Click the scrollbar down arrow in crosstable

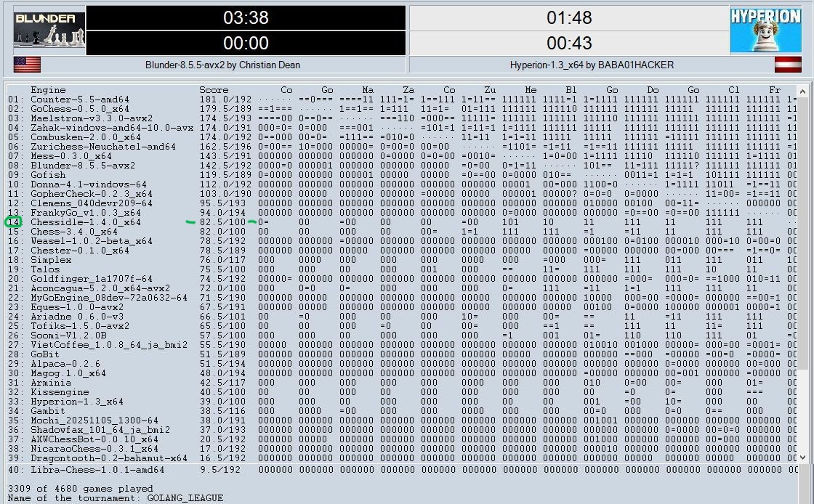(803, 458)
